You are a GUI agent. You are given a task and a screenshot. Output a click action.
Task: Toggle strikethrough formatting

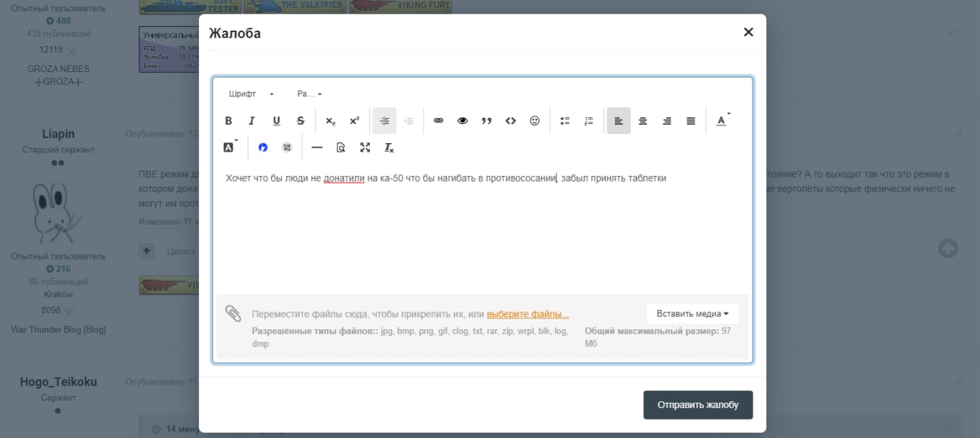pyautogui.click(x=300, y=121)
